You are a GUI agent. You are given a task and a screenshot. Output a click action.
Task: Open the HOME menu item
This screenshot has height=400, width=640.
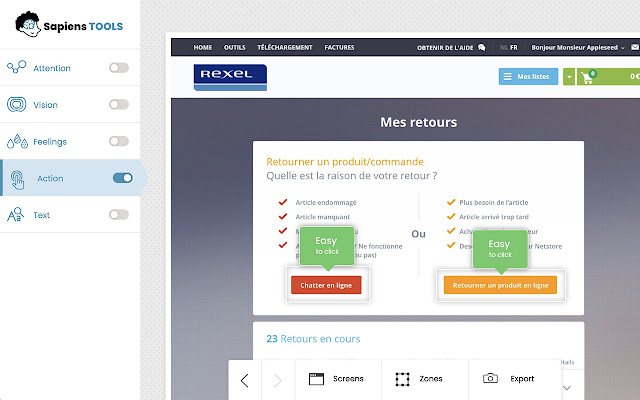click(203, 47)
